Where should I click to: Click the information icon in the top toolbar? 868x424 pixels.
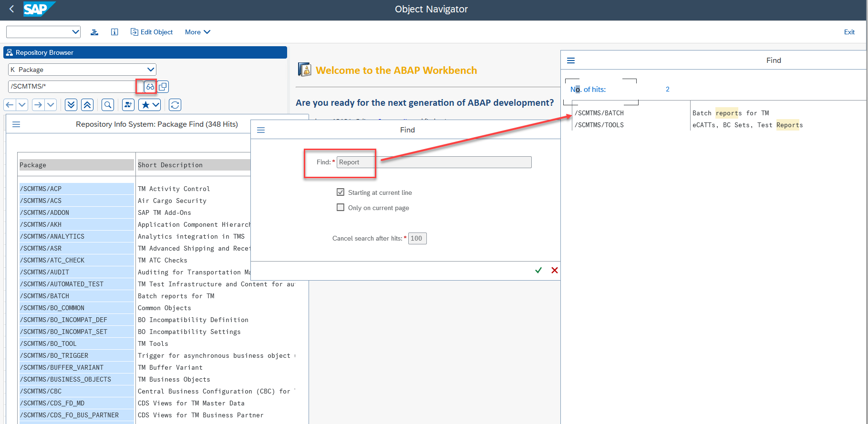point(114,32)
